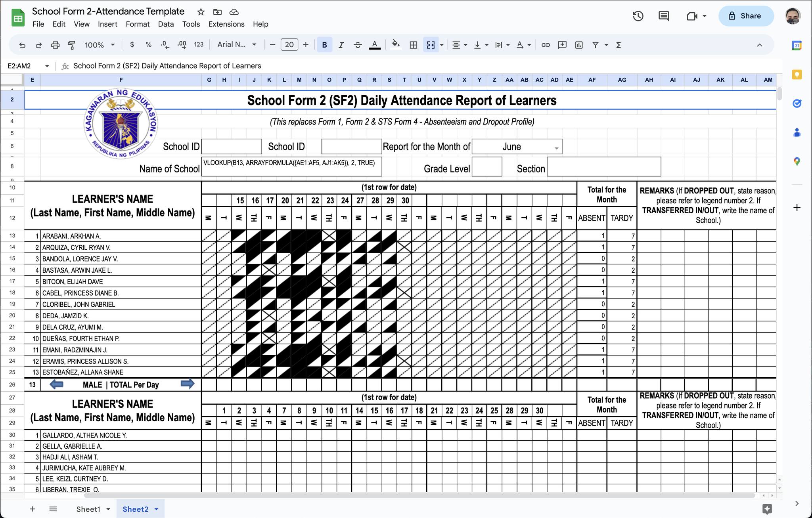Screen dimensions: 812x518
Task: Star this spreadsheet
Action: [201, 12]
